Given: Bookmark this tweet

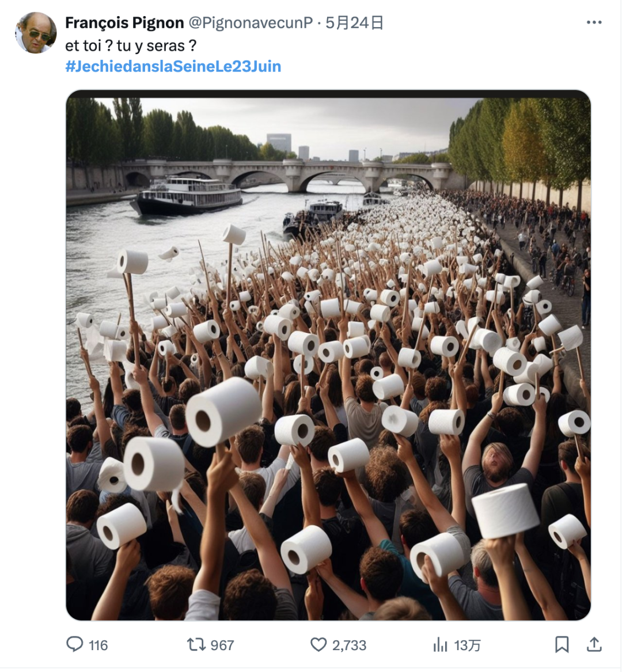Looking at the screenshot, I should [x=562, y=644].
